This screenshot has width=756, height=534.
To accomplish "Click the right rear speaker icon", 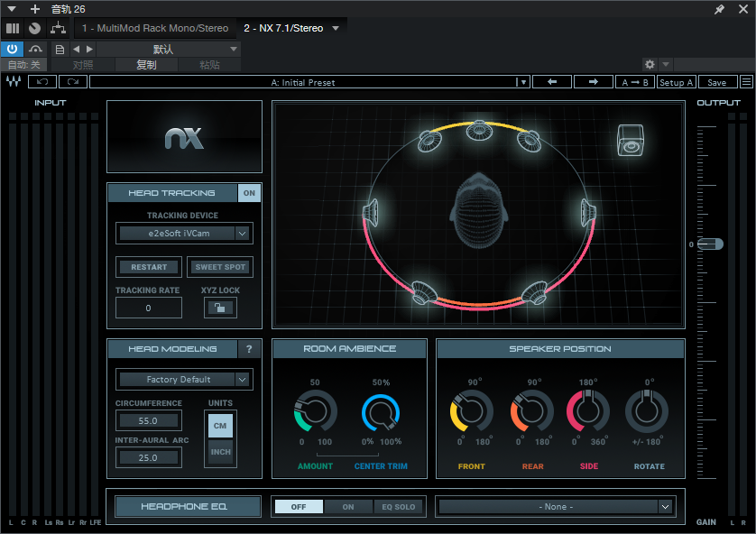I will click(x=534, y=292).
